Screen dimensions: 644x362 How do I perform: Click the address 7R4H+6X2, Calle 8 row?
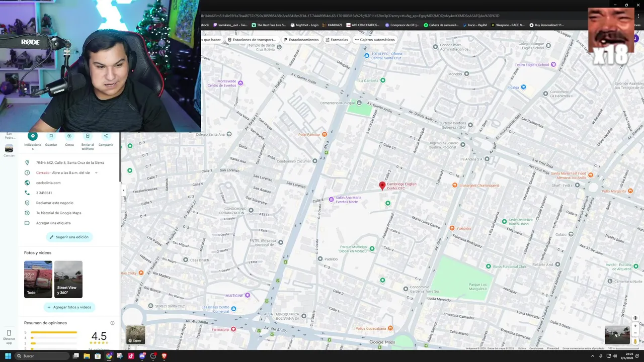tap(70, 162)
